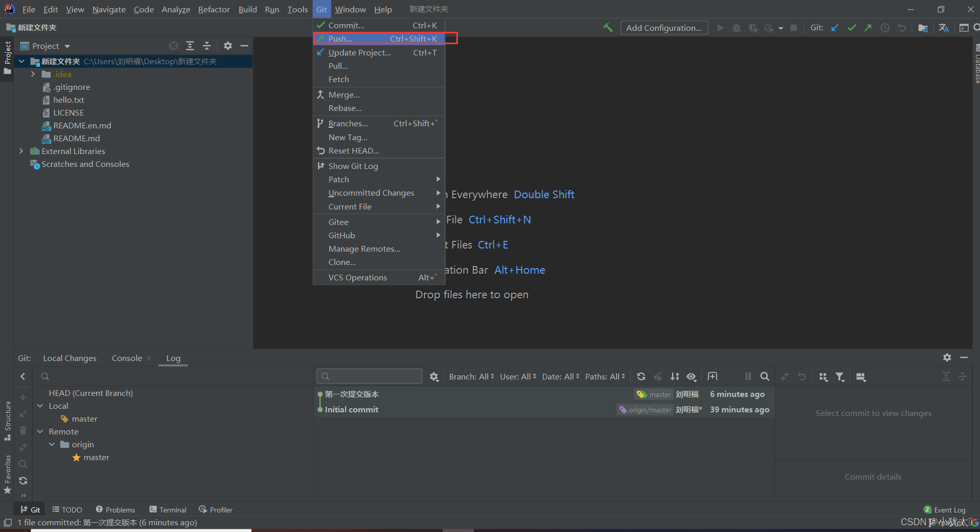Click the Git rollback icon in top toolbar

pos(902,28)
